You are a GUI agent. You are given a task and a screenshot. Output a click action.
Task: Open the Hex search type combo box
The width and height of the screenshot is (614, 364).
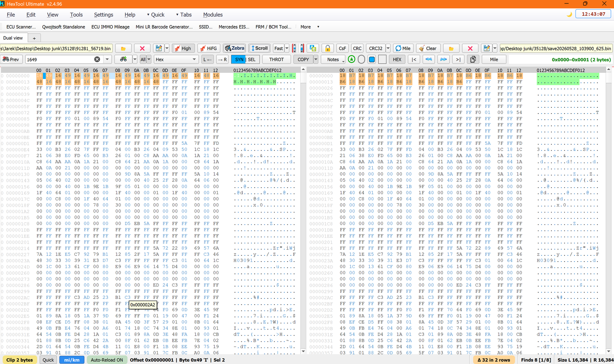176,59
